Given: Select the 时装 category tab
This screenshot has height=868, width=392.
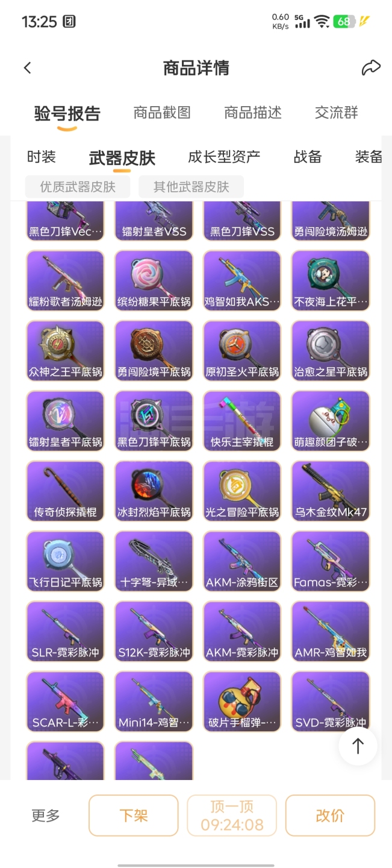Looking at the screenshot, I should 42,157.
